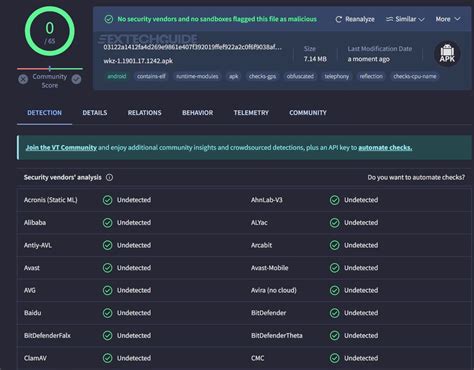This screenshot has width=474, height=370.
Task: Click the info icon beside Security vendors' analysis
Action: click(x=109, y=177)
